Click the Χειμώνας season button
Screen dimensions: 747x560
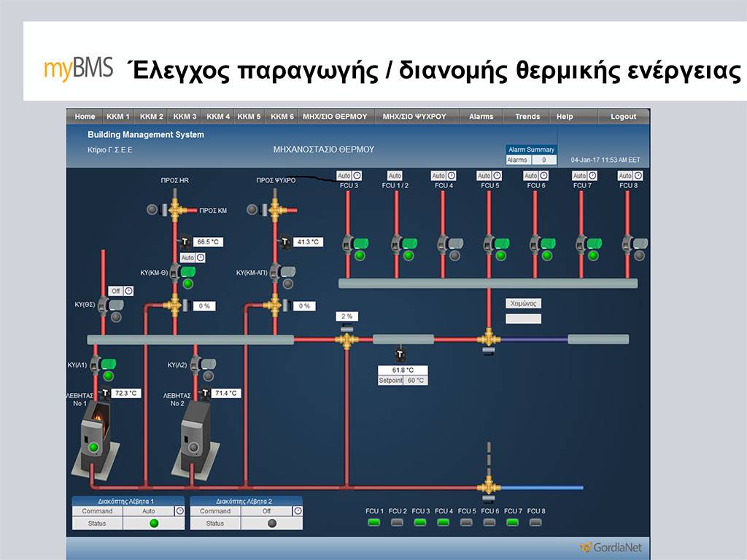(523, 303)
